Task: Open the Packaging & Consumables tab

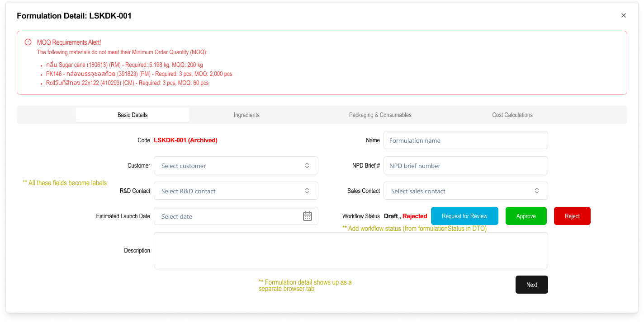Action: pos(380,115)
